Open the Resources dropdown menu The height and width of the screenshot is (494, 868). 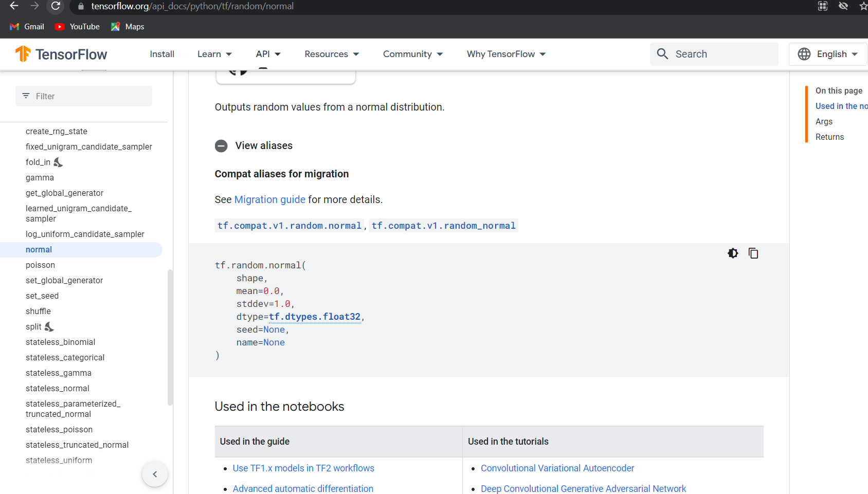[332, 54]
